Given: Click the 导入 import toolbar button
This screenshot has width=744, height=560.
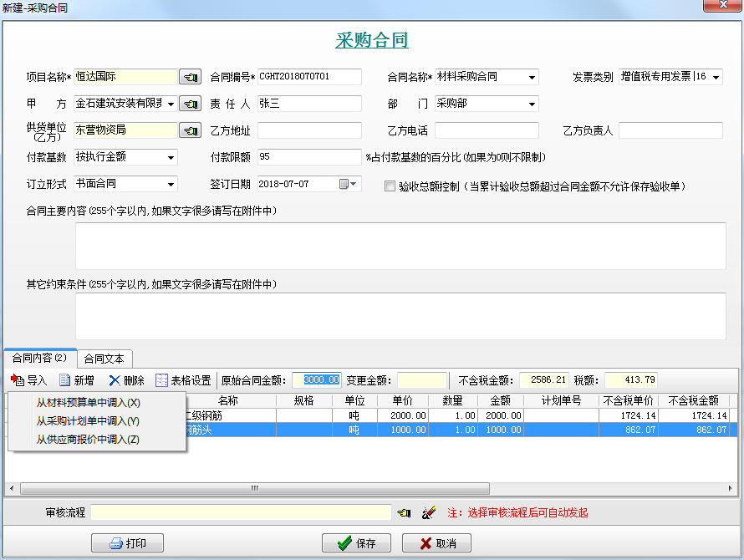Looking at the screenshot, I should 29,380.
